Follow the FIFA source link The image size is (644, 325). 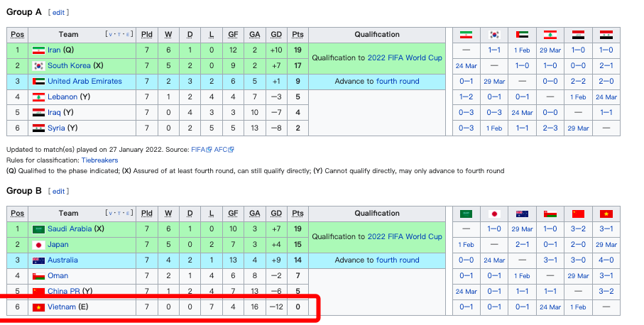tap(198, 150)
